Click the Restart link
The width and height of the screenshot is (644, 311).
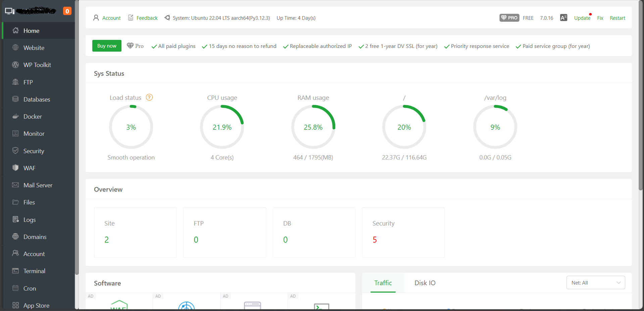click(x=617, y=18)
